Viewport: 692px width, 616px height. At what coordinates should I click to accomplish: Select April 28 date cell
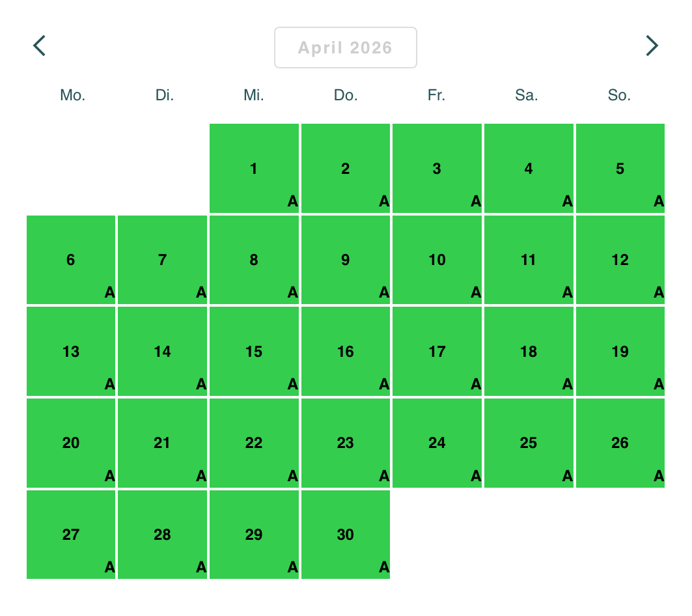point(162,535)
